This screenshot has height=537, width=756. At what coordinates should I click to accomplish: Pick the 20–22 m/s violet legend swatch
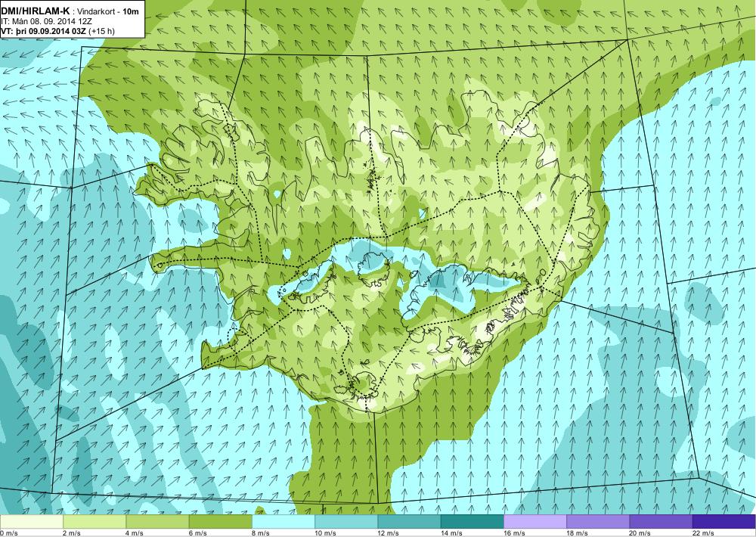tap(661, 522)
